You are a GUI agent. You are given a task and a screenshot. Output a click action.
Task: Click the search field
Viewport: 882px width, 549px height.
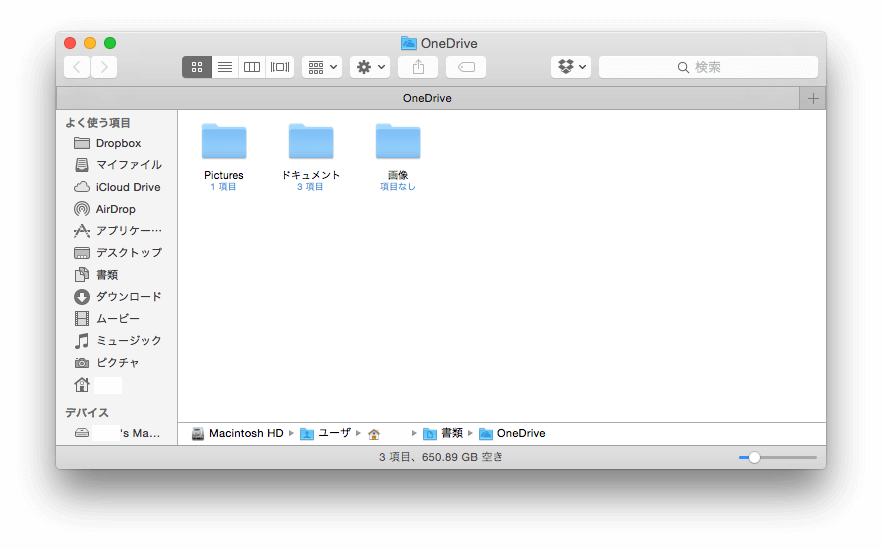tap(708, 68)
